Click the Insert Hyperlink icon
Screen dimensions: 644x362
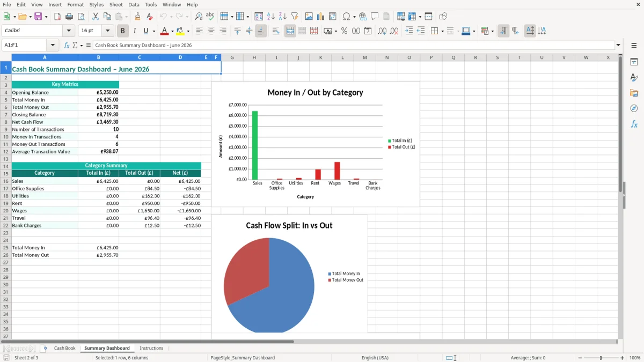[363, 17]
